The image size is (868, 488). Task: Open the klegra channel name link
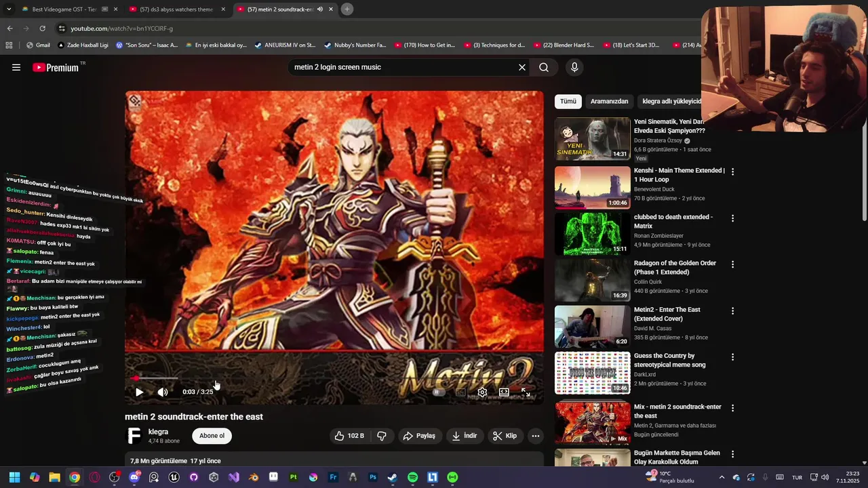coord(158,432)
